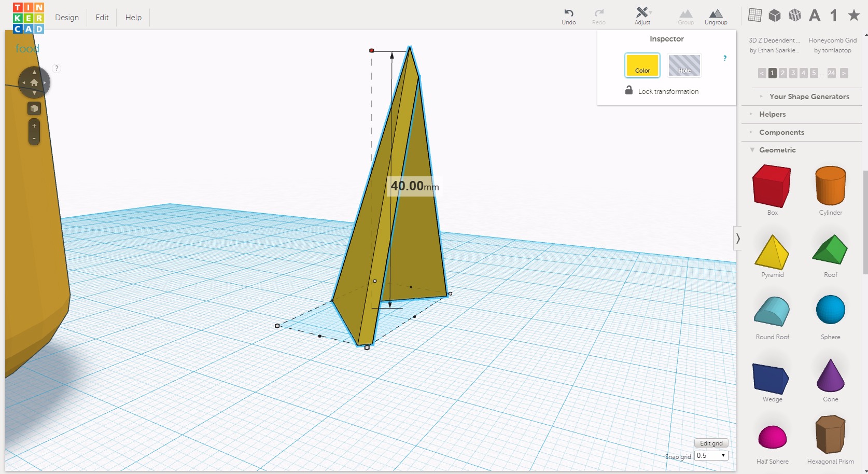The width and height of the screenshot is (868, 474).
Task: Click the Tinkercad logo
Action: (29, 18)
